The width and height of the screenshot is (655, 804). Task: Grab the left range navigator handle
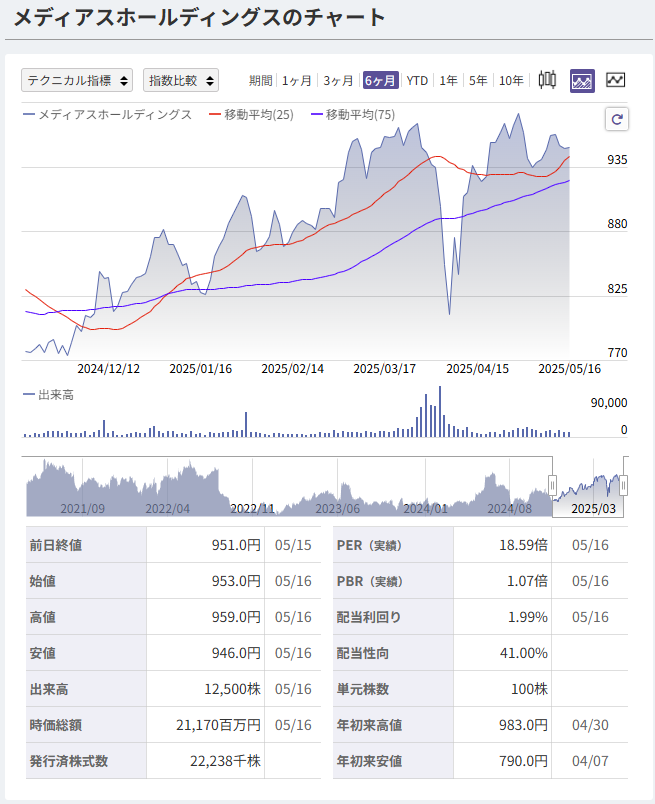point(552,485)
